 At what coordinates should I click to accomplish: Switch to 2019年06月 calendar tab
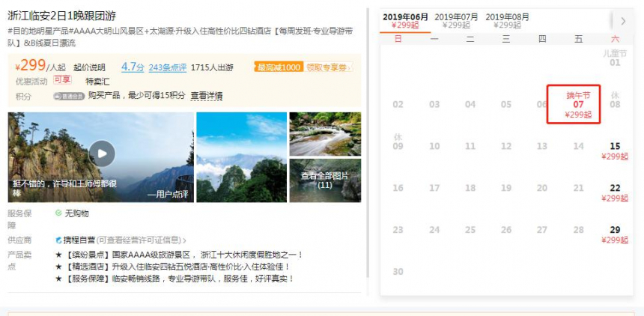[x=405, y=21]
